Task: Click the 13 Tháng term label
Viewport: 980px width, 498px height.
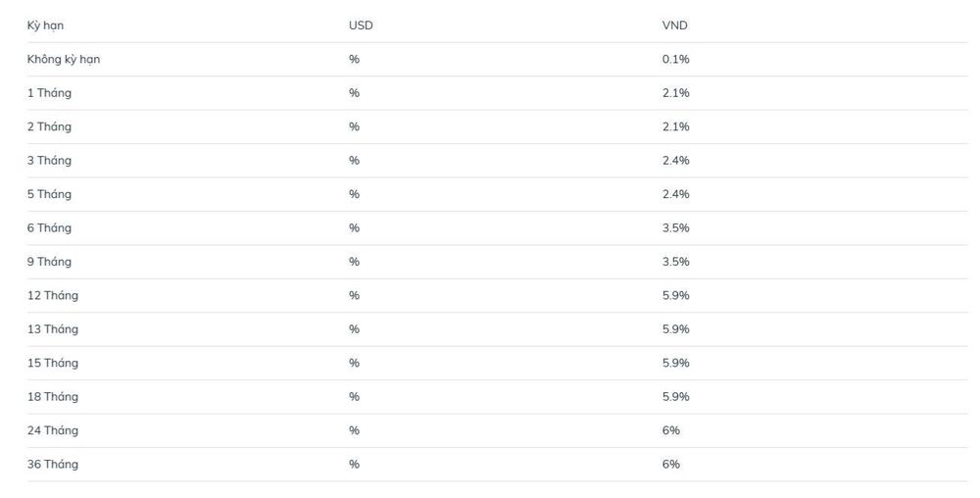Action: (x=53, y=329)
